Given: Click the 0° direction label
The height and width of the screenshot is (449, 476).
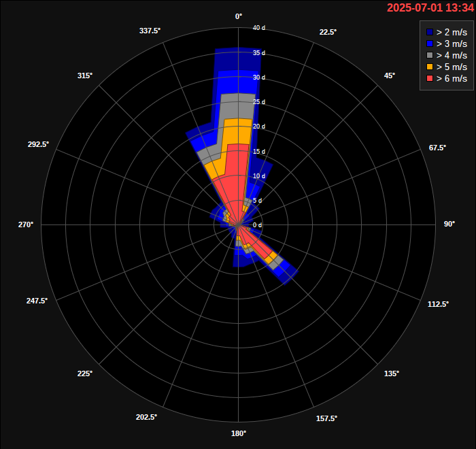Looking at the screenshot, I should [239, 17].
